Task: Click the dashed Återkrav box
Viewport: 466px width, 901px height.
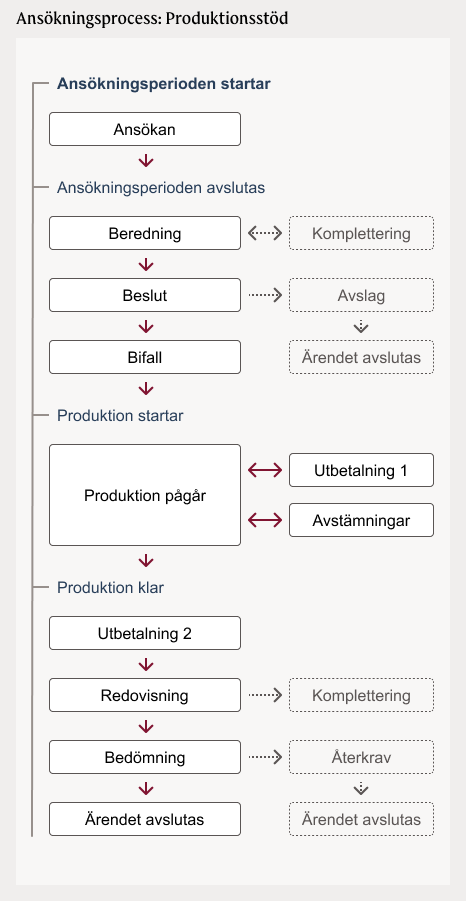Action: [x=361, y=757]
